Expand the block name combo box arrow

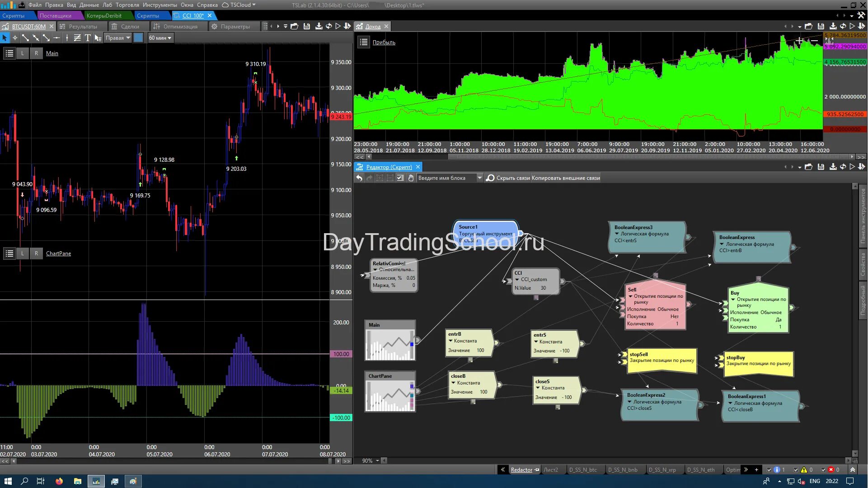click(479, 178)
